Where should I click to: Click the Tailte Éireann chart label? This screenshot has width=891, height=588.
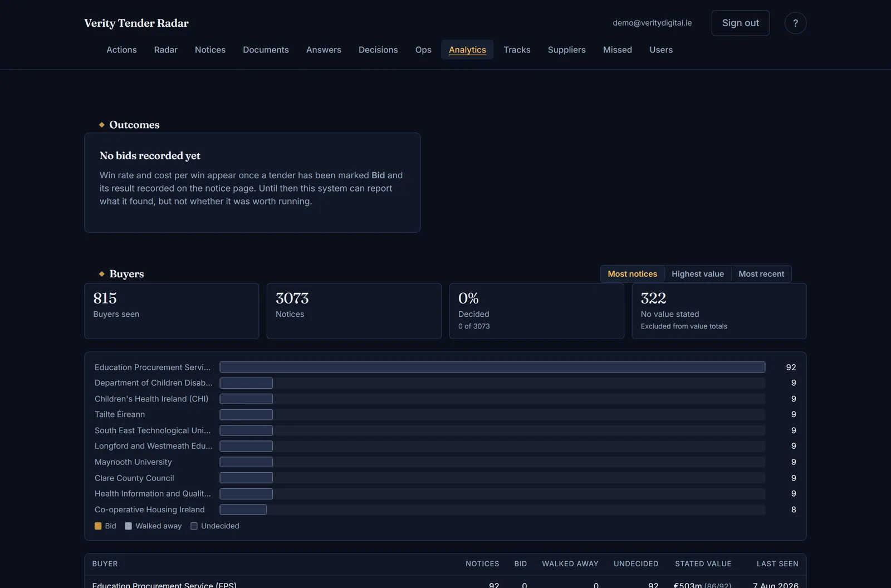click(120, 414)
